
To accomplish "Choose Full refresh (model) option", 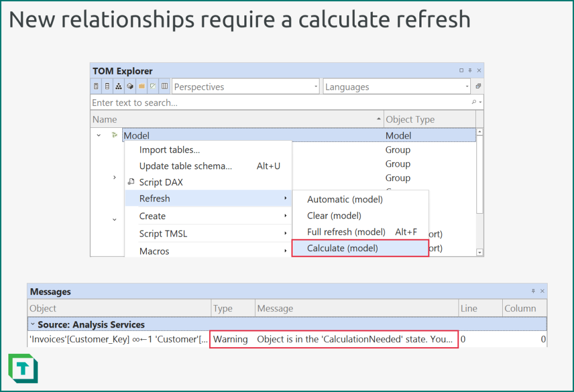I will tap(346, 232).
